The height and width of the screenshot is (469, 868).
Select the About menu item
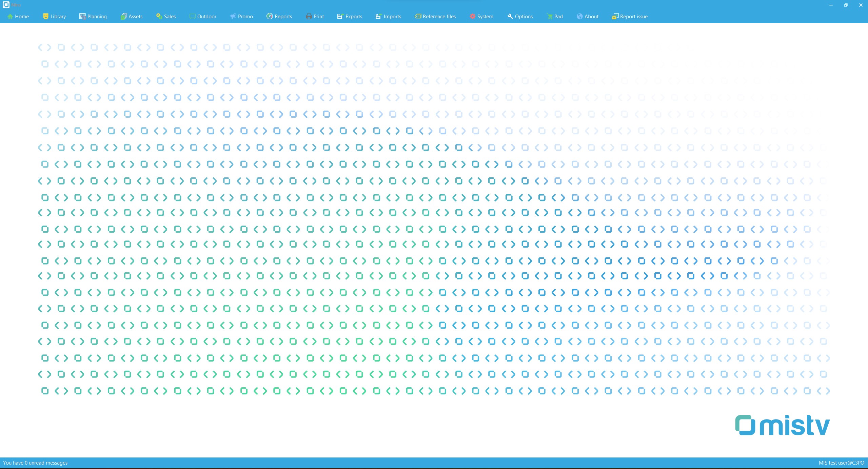click(x=588, y=16)
